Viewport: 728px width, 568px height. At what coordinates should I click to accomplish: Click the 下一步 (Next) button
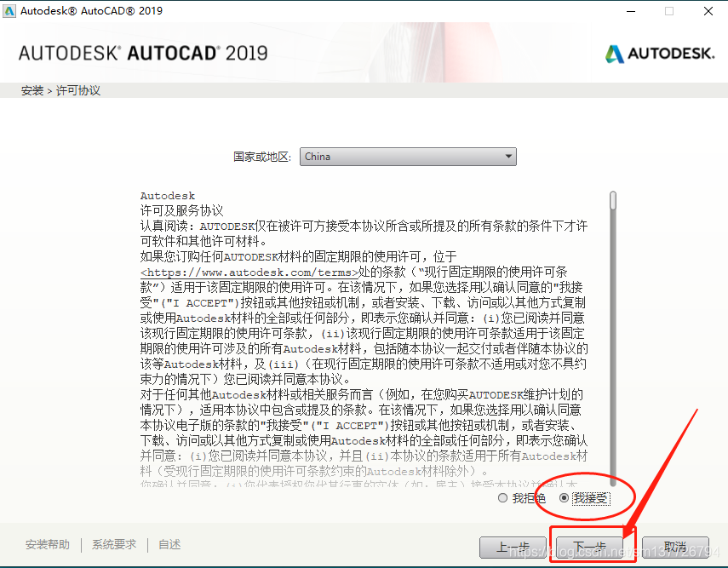click(589, 547)
